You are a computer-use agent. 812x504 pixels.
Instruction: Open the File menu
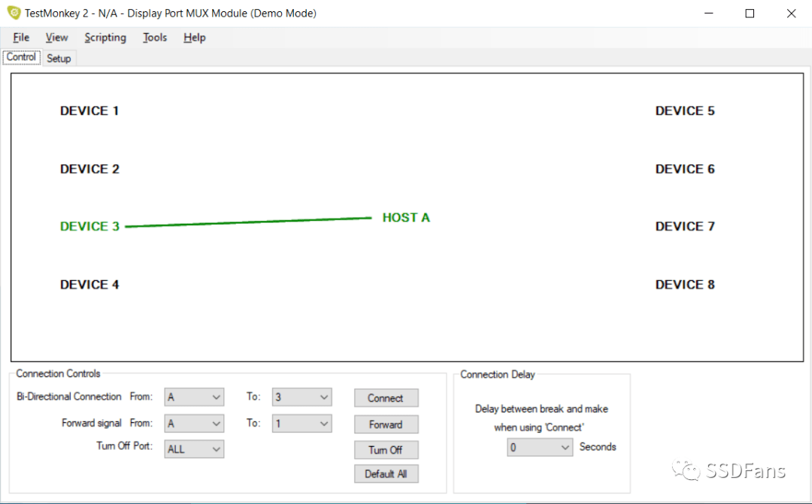pyautogui.click(x=21, y=38)
